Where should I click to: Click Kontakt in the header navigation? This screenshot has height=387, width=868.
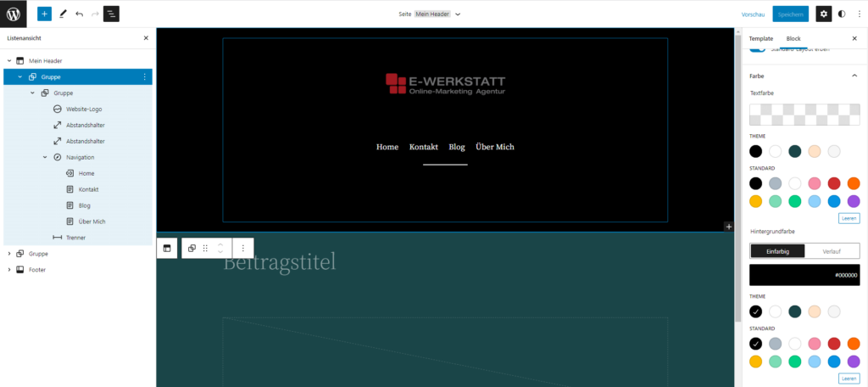coord(424,147)
